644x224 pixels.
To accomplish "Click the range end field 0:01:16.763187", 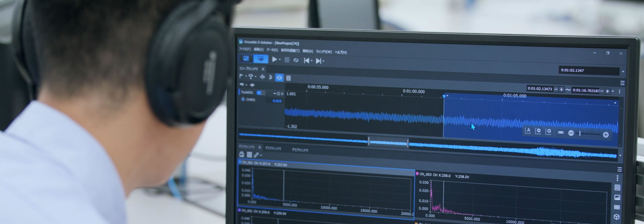I will (586, 90).
